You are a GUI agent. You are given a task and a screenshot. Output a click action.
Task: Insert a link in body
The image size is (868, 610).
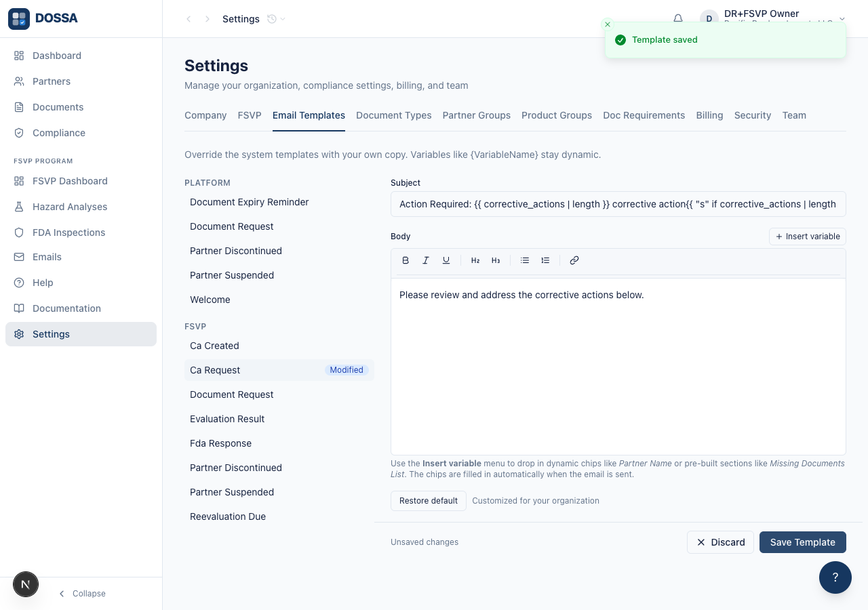point(574,260)
